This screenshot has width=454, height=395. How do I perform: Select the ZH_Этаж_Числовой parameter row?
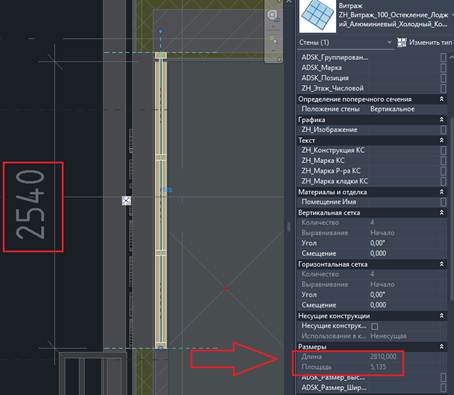click(x=372, y=88)
